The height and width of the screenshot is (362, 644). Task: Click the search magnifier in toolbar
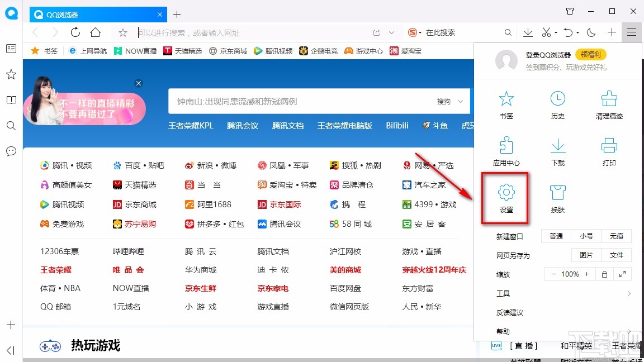(x=508, y=32)
